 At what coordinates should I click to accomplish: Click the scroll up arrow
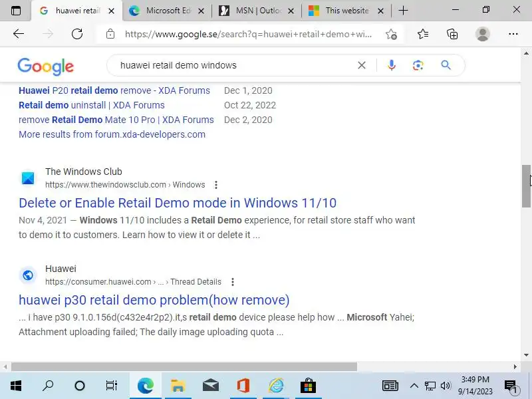pyautogui.click(x=526, y=53)
